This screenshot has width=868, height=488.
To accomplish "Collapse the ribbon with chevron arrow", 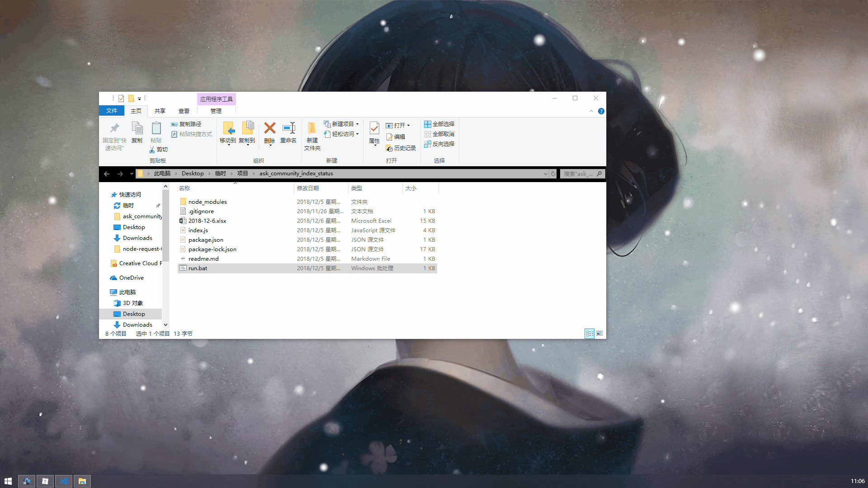I will [591, 111].
